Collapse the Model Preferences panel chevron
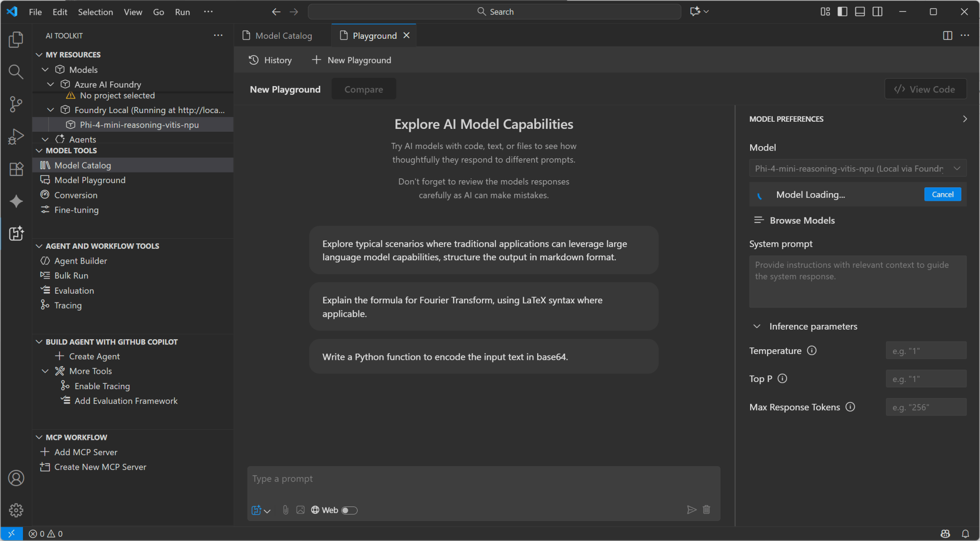 tap(965, 119)
